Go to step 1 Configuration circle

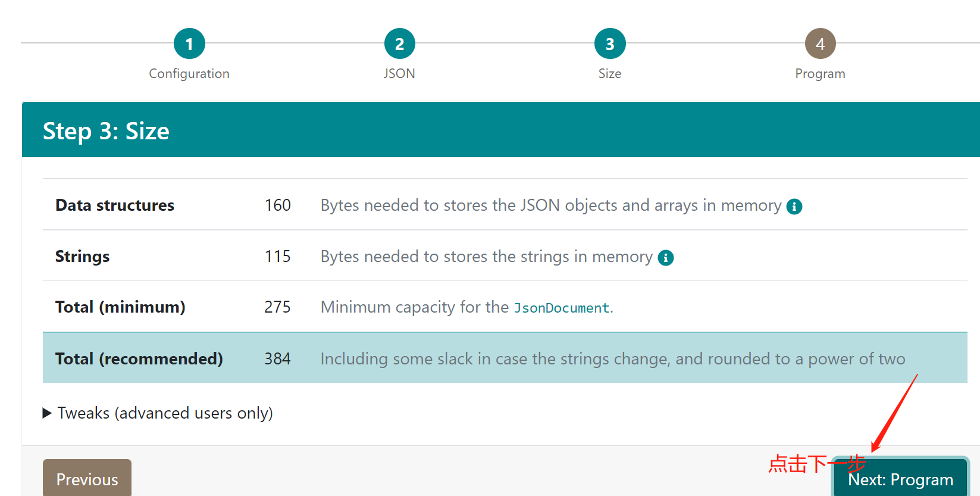pyautogui.click(x=189, y=43)
